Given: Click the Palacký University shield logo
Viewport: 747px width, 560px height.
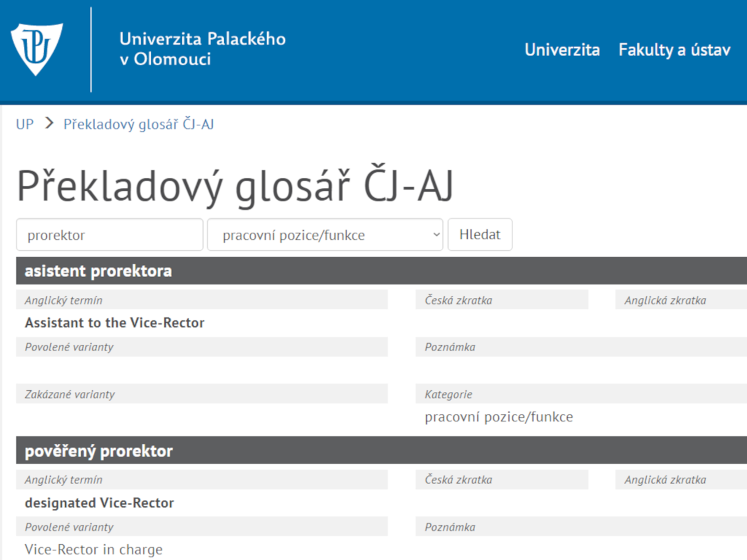Looking at the screenshot, I should pos(36,48).
